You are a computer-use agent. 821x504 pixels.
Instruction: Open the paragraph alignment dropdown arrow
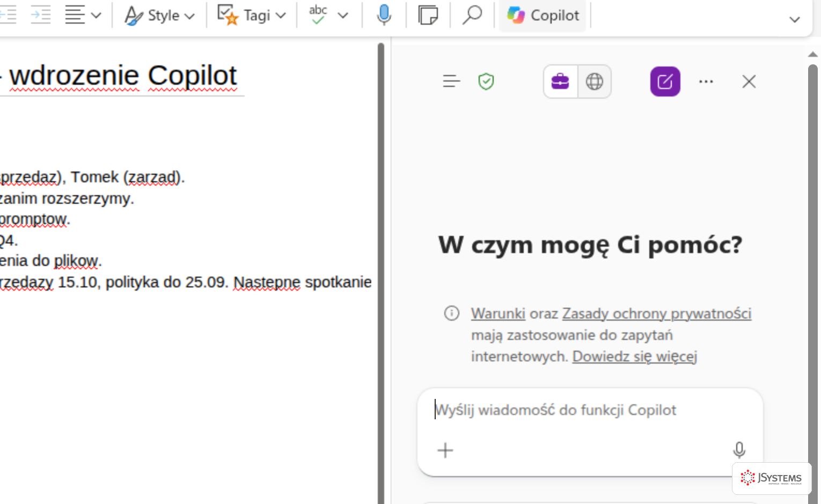pos(97,16)
